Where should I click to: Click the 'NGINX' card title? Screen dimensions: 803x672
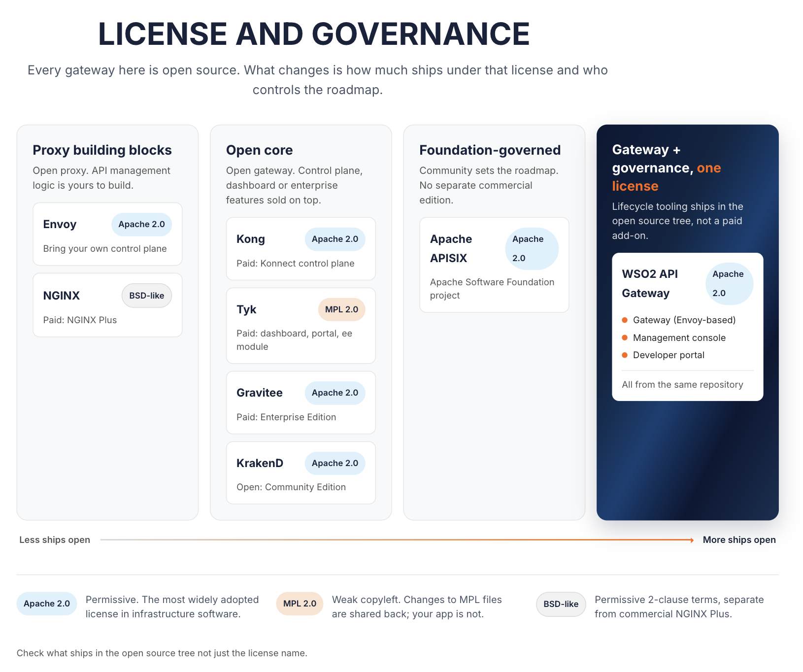point(62,296)
